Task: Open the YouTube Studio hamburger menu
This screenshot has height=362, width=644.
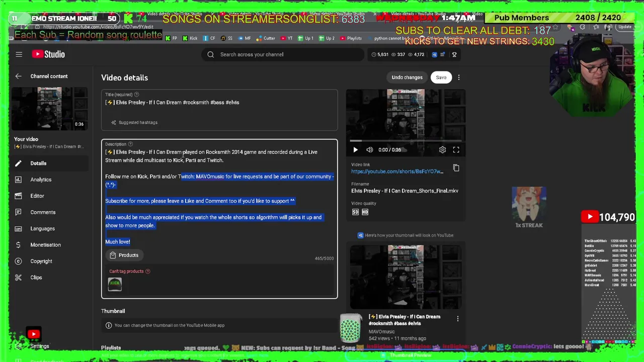Action: [x=19, y=54]
